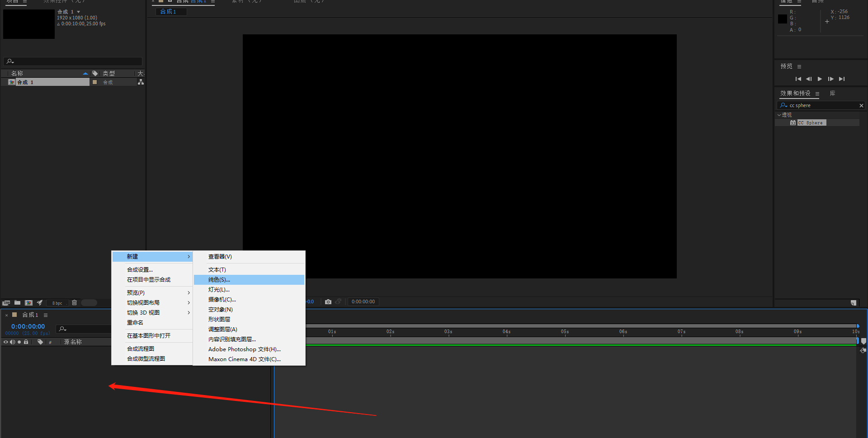Click the black color swatch in Info panel
The image size is (868, 438).
point(783,19)
